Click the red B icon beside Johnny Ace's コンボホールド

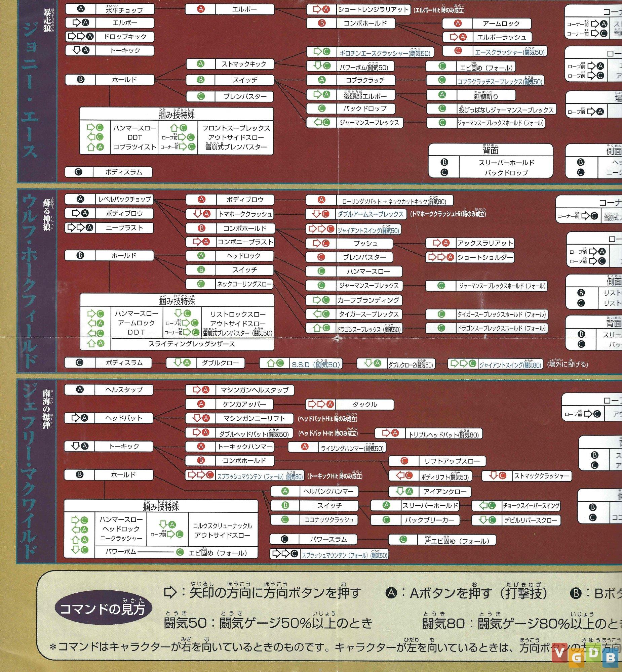(322, 23)
